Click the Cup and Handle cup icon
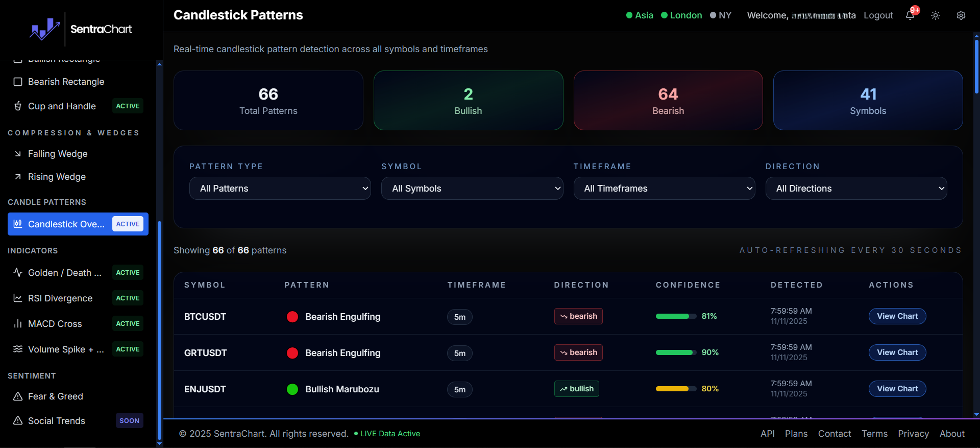Screen dimensions: 980x448 click(x=18, y=106)
